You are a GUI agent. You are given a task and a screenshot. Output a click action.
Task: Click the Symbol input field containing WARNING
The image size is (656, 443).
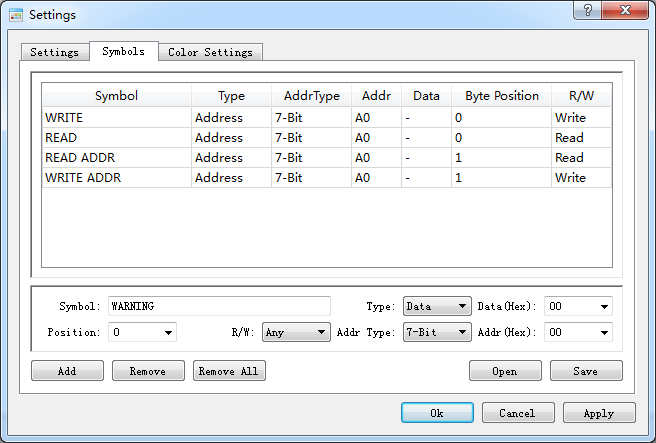[219, 306]
